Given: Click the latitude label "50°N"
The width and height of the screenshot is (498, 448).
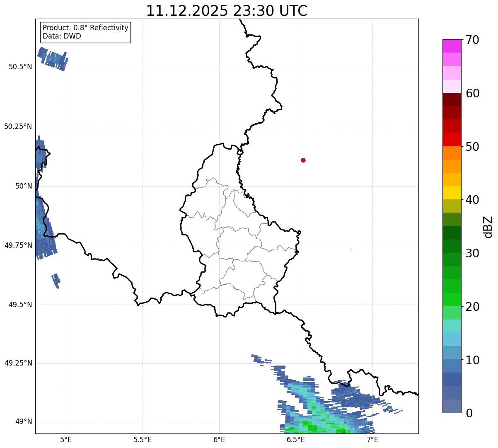Looking at the screenshot, I should [24, 186].
